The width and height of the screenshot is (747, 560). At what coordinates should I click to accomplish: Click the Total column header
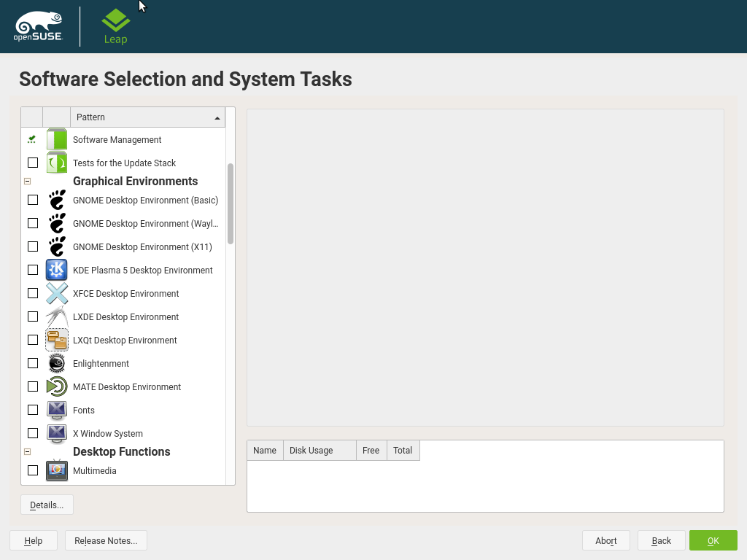(x=403, y=450)
